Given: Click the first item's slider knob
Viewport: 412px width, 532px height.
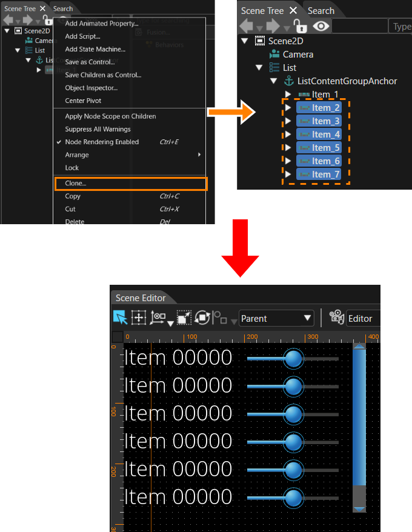Looking at the screenshot, I should pyautogui.click(x=293, y=358).
